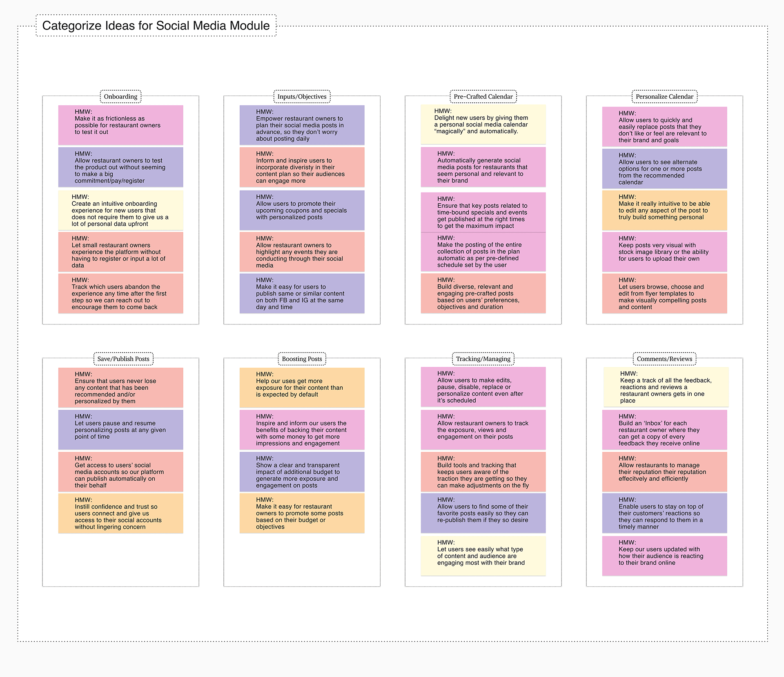Viewport: 784px width, 677px height.
Task: Click the 'Get access to users' social media' note
Action: point(120,471)
